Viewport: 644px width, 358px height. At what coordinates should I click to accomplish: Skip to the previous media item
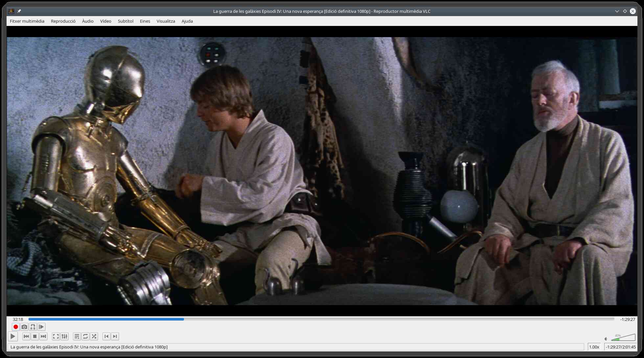click(x=26, y=336)
